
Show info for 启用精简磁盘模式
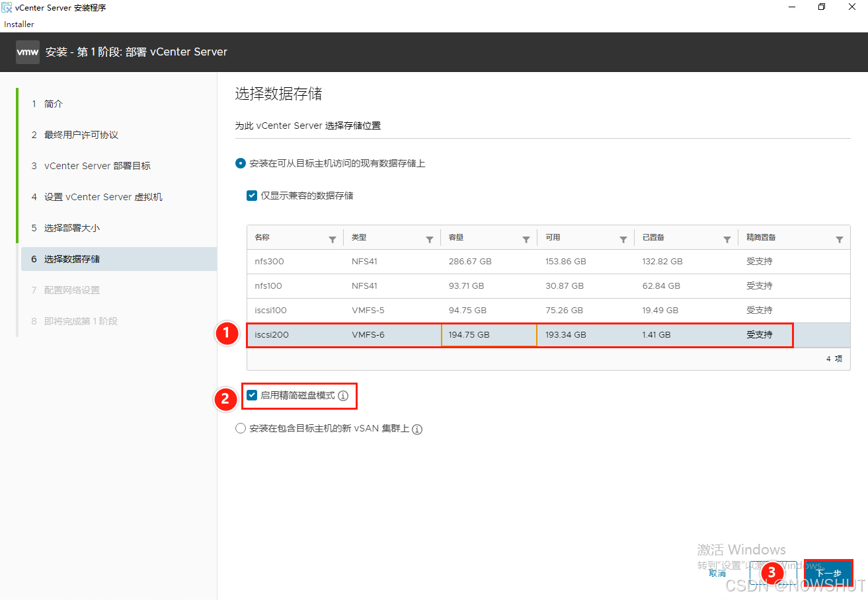[x=343, y=396]
